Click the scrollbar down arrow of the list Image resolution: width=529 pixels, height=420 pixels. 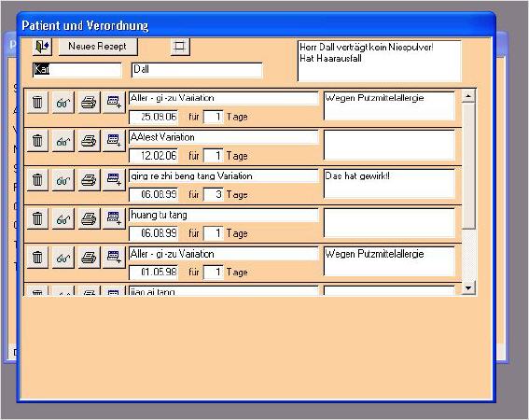(468, 288)
